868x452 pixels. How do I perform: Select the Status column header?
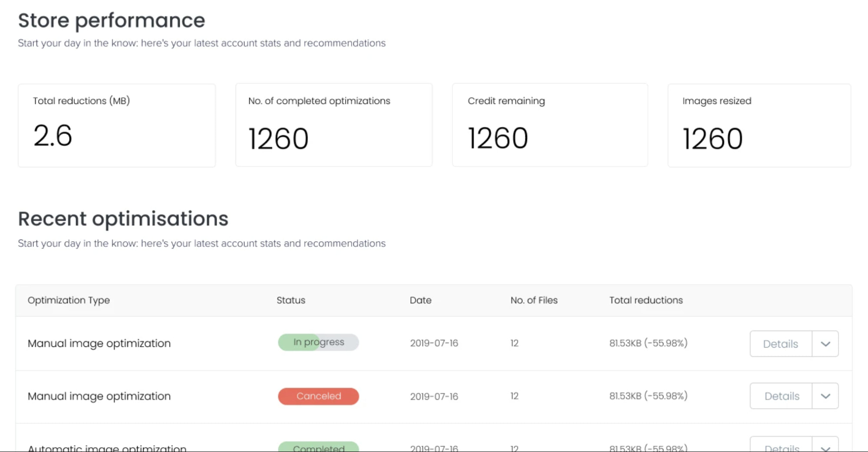coord(291,300)
